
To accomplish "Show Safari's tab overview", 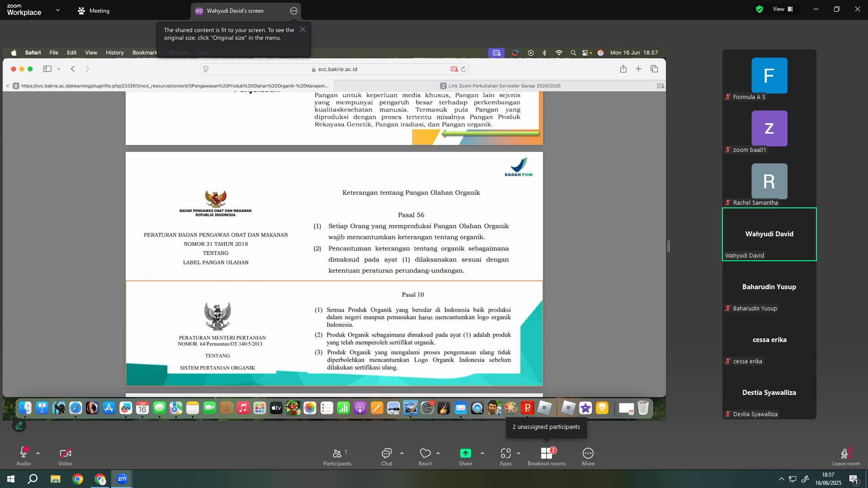I will pyautogui.click(x=654, y=69).
